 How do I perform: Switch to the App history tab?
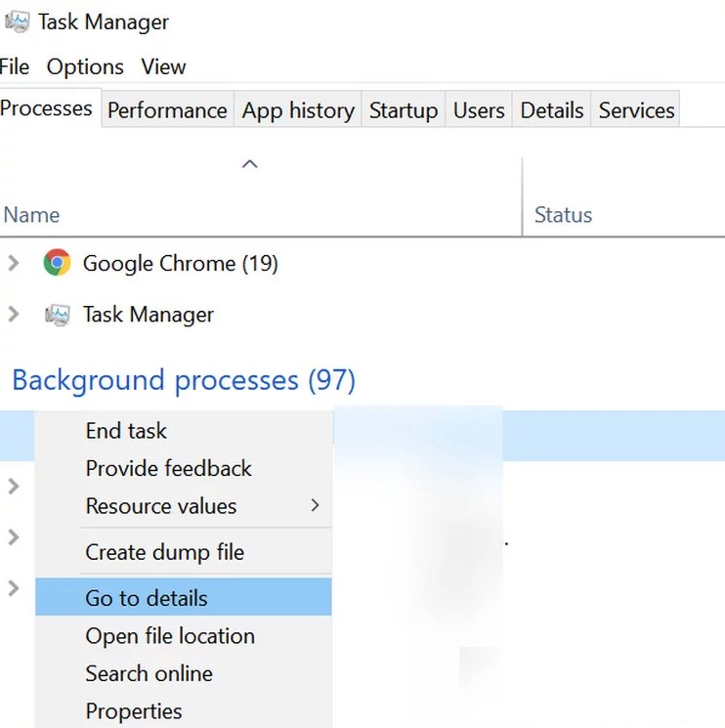[x=298, y=110]
